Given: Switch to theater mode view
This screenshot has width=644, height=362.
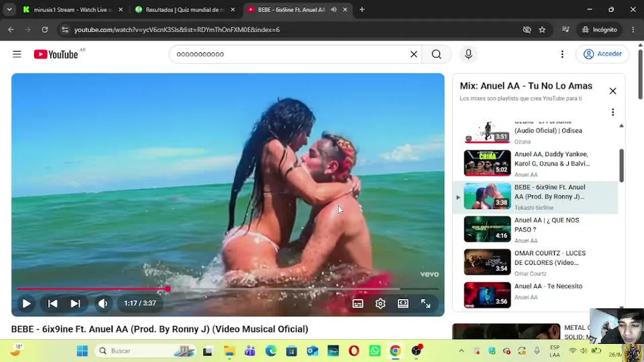Looking at the screenshot, I should coord(403,303).
